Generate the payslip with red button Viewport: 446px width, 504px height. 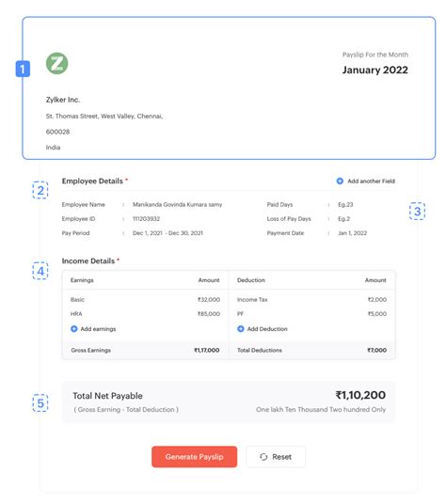pyautogui.click(x=194, y=457)
